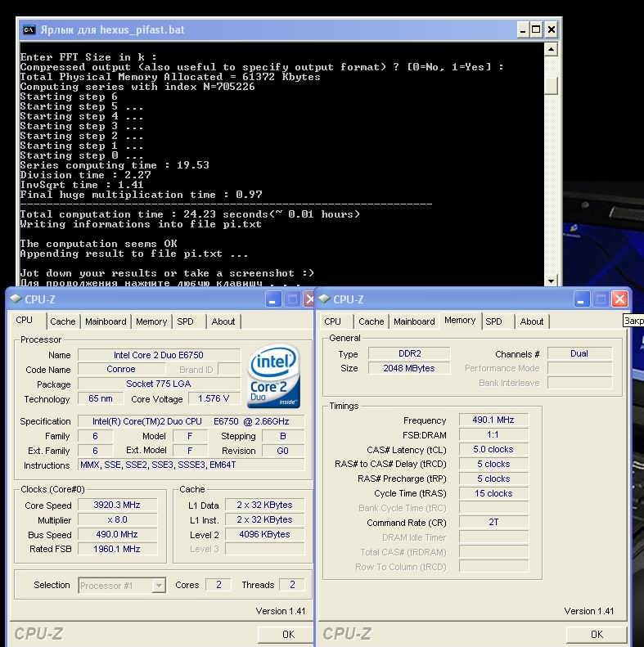Image resolution: width=644 pixels, height=647 pixels.
Task: Click OK in the right CPU-Z window
Action: 597,634
